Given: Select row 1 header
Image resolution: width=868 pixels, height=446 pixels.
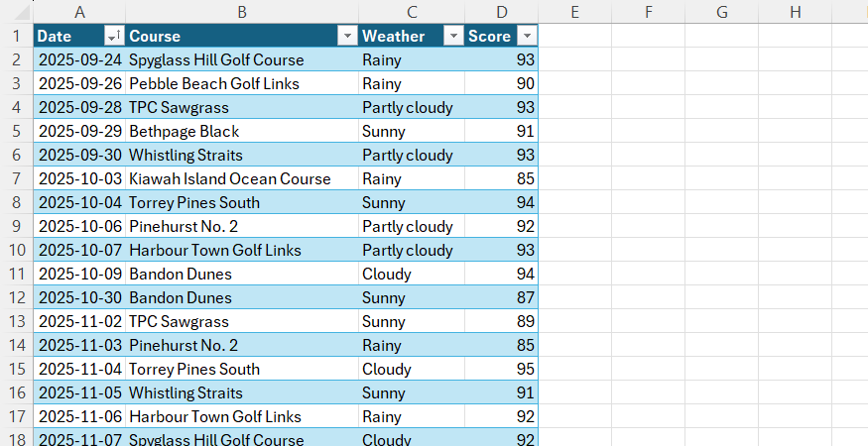Looking at the screenshot, I should [17, 36].
